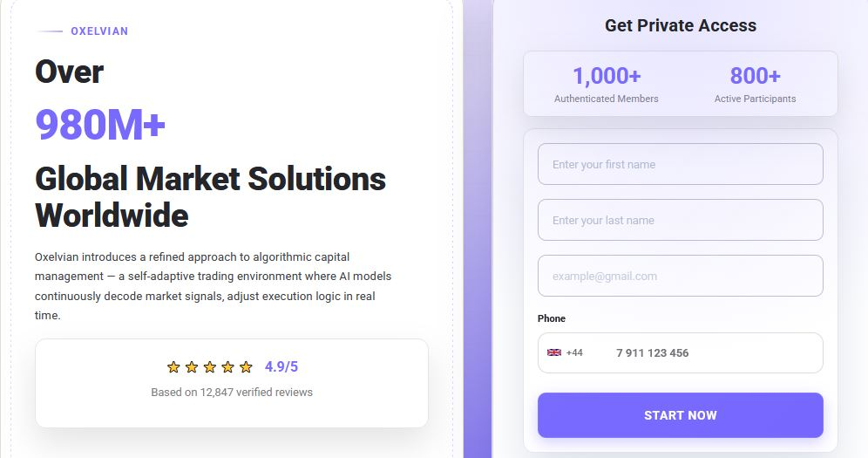Viewport: 868px width, 458px height.
Task: Focus the first name input field
Action: (680, 164)
